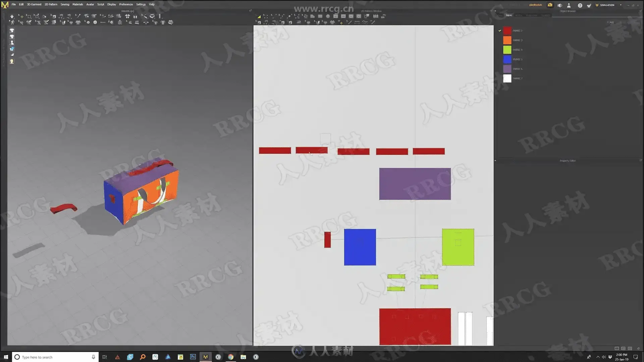The image size is (644, 362).
Task: Click the Add button in Object Browser
Action: [x=610, y=22]
